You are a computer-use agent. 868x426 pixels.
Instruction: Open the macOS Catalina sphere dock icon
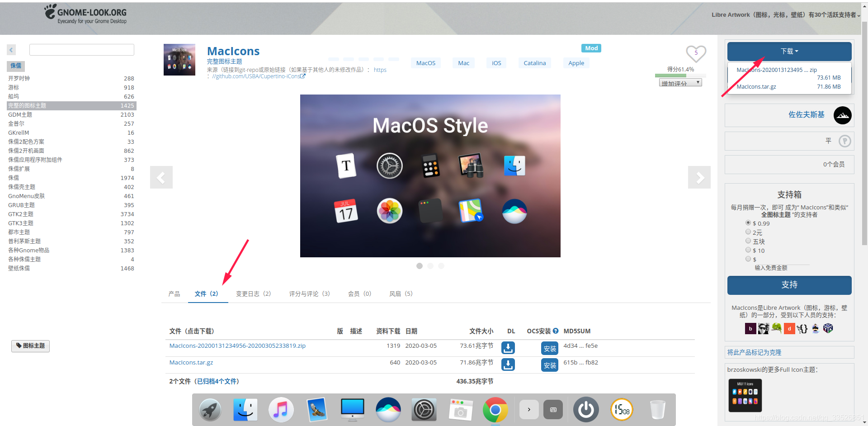[x=388, y=410]
